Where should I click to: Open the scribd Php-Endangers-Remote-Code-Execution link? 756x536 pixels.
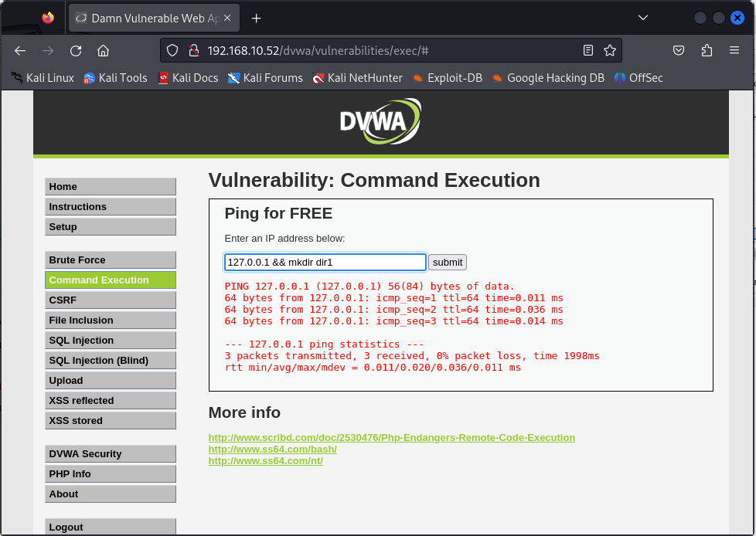coord(391,438)
